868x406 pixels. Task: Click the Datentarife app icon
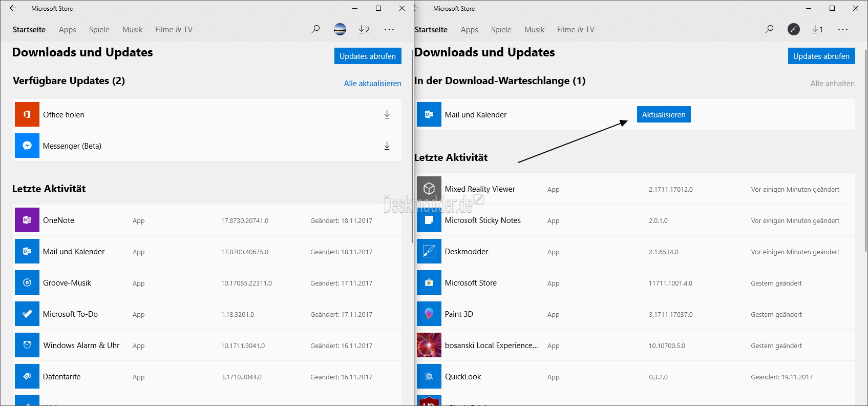[27, 376]
